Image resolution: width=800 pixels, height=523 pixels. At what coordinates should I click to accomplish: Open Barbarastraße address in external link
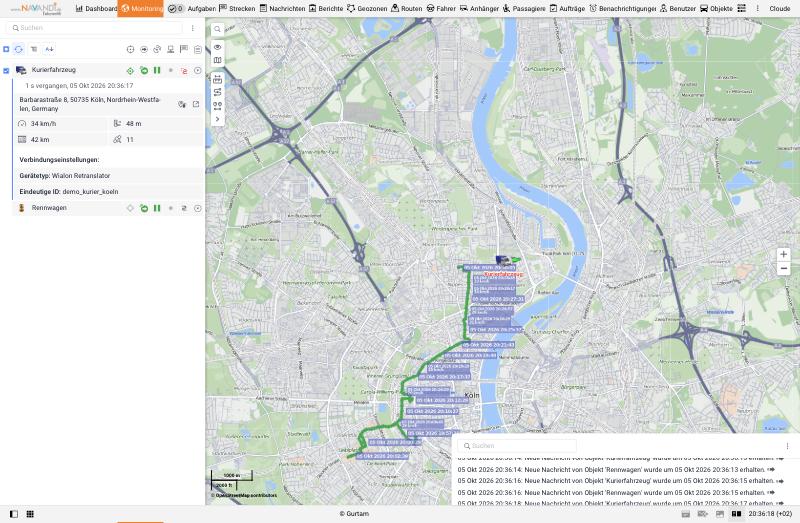196,104
